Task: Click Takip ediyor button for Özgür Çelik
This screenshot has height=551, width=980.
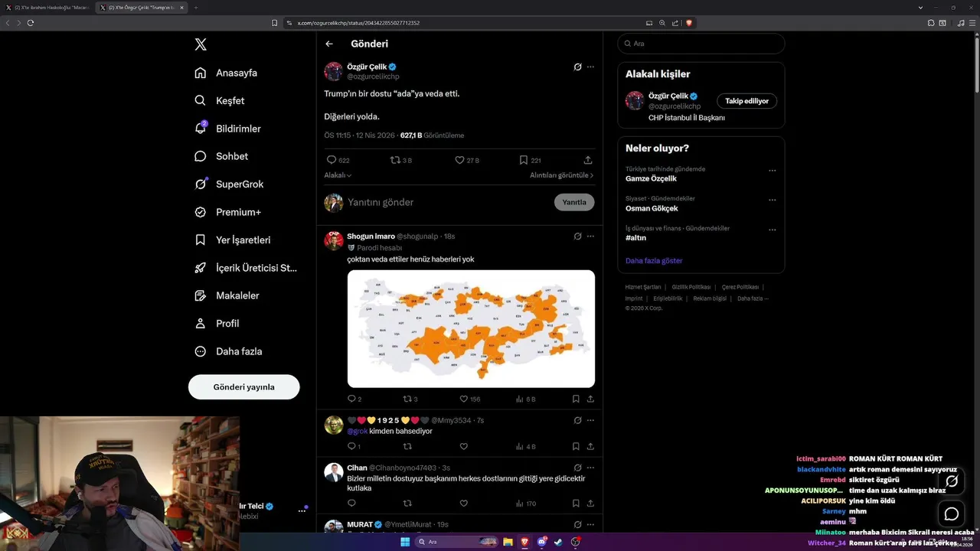Action: click(x=746, y=101)
